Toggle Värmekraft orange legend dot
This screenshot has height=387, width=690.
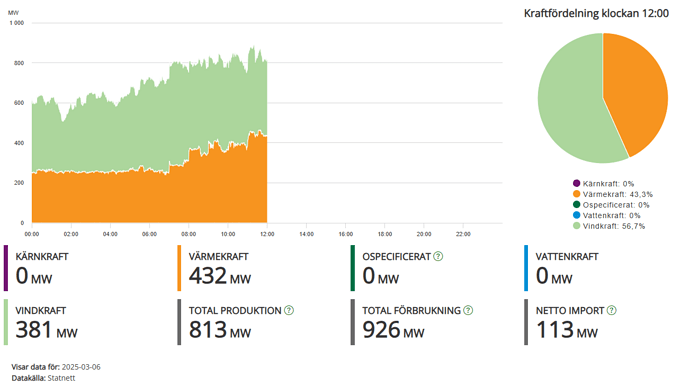tap(576, 194)
